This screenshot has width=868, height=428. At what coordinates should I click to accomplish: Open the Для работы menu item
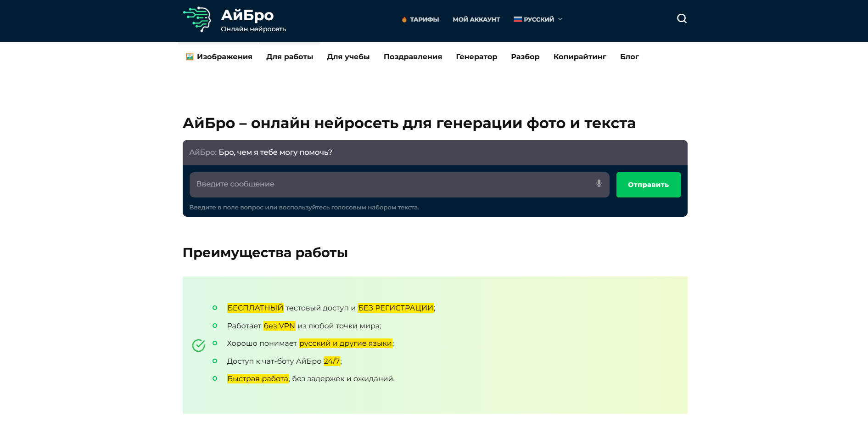pos(289,57)
